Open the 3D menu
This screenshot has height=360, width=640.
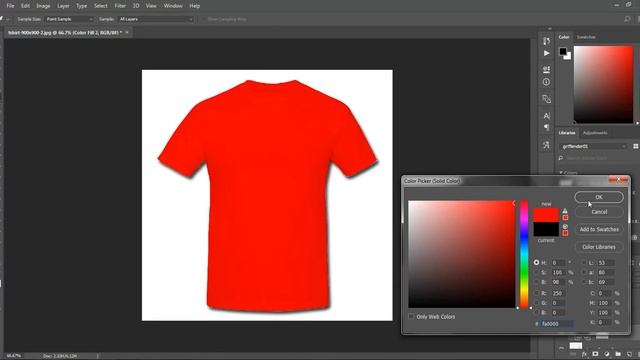coord(136,6)
